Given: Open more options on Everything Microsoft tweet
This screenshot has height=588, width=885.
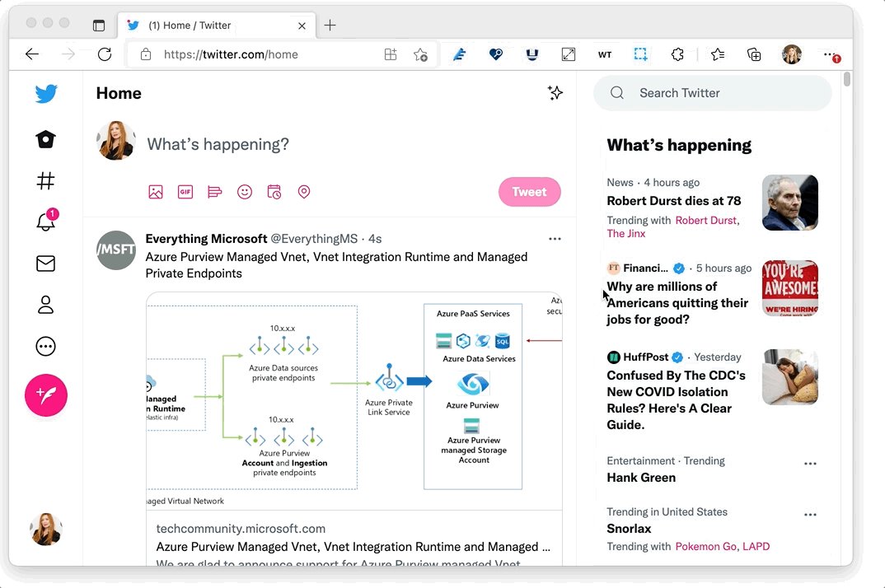Looking at the screenshot, I should (x=555, y=239).
